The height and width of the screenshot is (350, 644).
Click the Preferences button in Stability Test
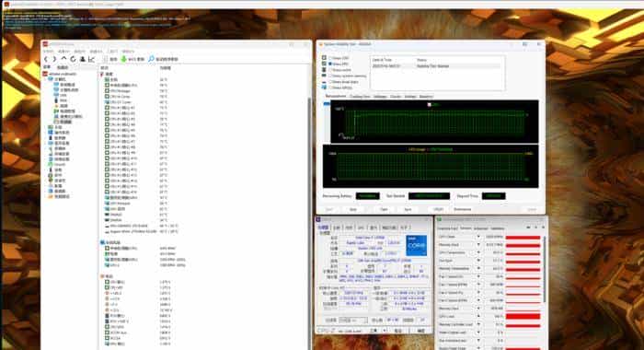coord(463,209)
